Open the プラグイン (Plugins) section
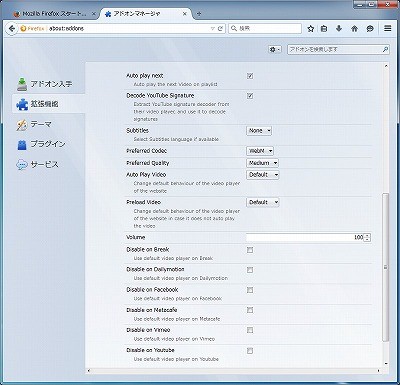 (48, 144)
